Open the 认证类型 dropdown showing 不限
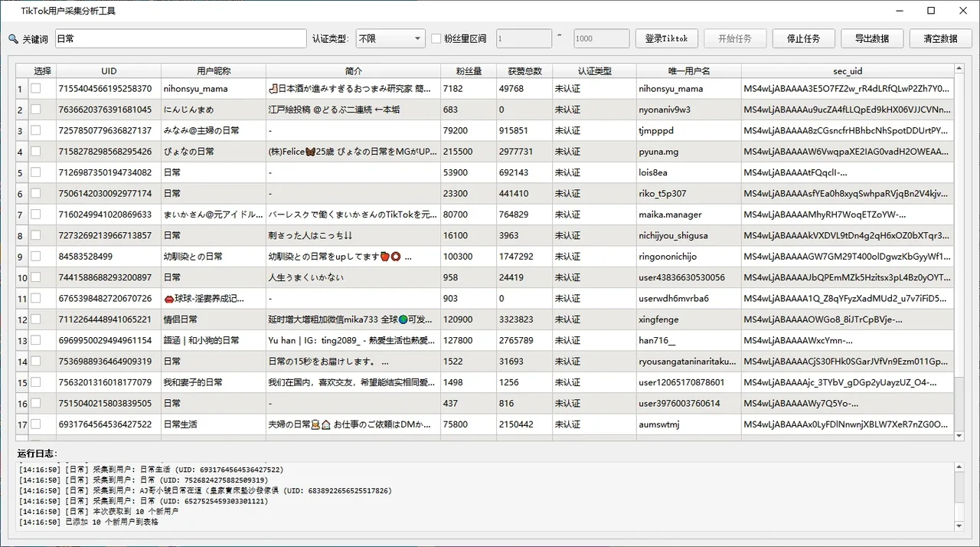The image size is (980, 547). 390,38
